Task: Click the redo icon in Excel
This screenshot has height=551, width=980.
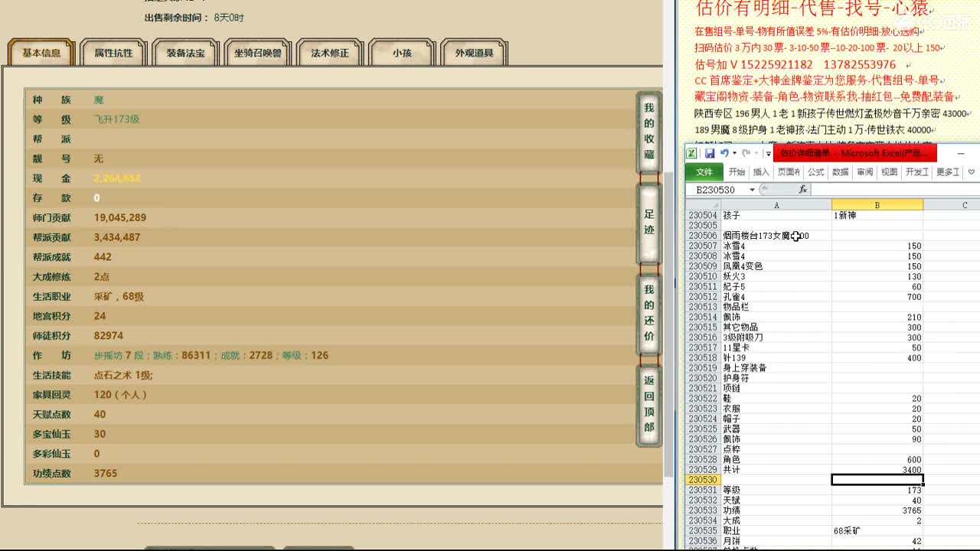Action: point(746,153)
